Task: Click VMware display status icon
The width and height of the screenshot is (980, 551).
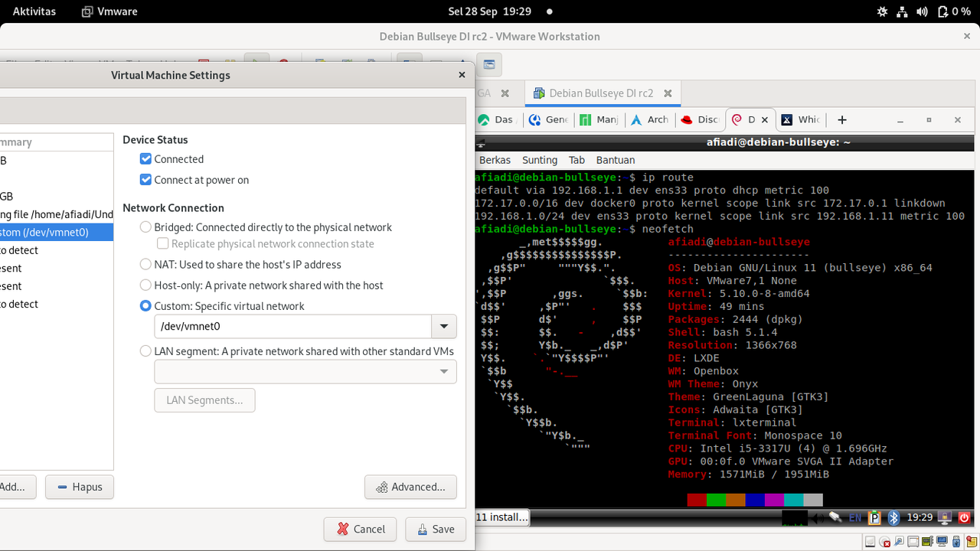Action: (x=942, y=541)
